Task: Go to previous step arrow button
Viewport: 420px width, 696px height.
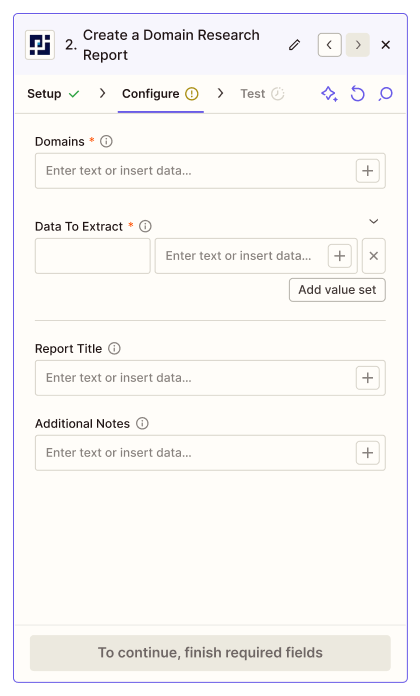Action: (x=329, y=45)
